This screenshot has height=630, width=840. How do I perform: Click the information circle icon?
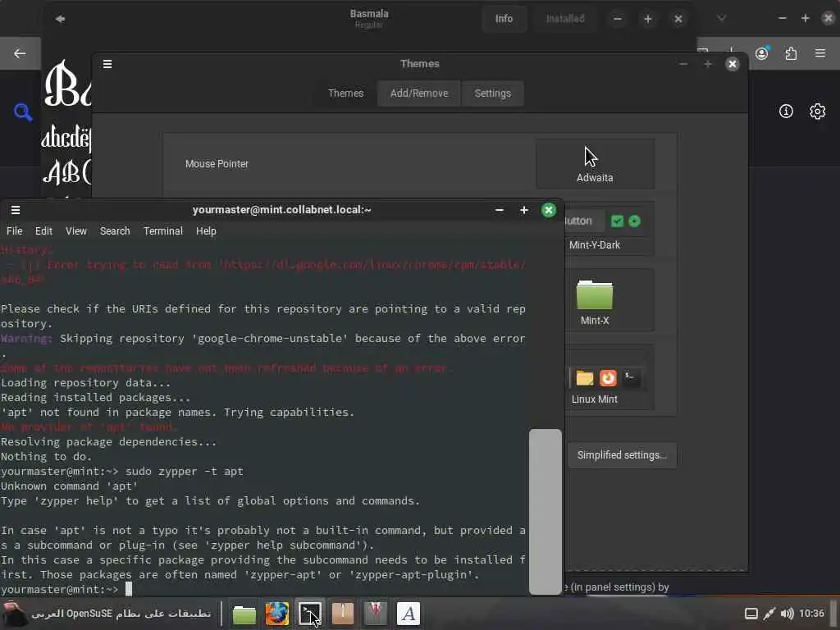point(786,111)
